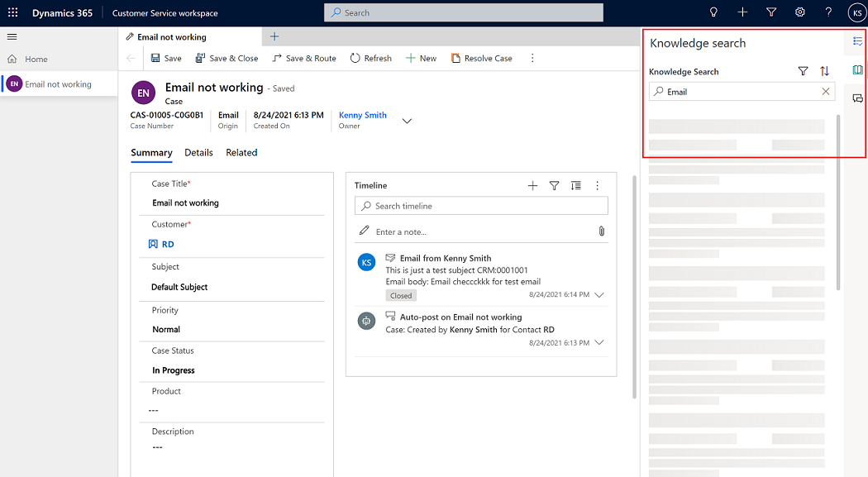Image resolution: width=868 pixels, height=477 pixels.
Task: Filter the Knowledge Search results
Action: point(803,71)
